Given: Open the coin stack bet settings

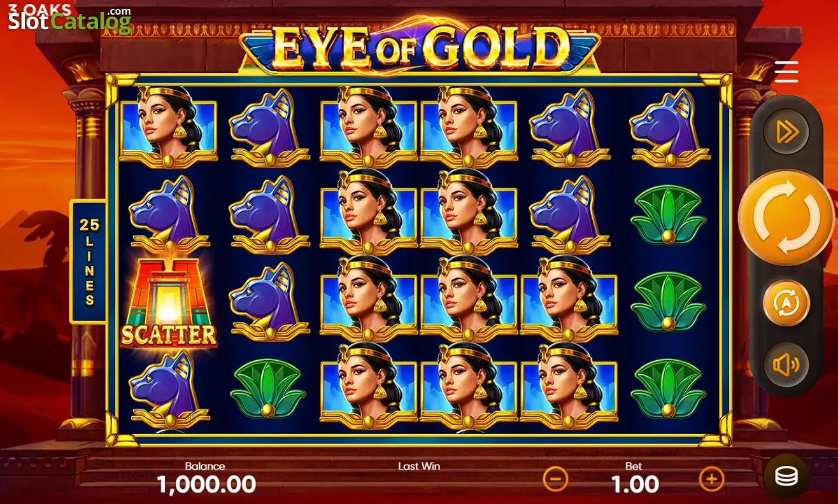Looking at the screenshot, I should tap(786, 476).
